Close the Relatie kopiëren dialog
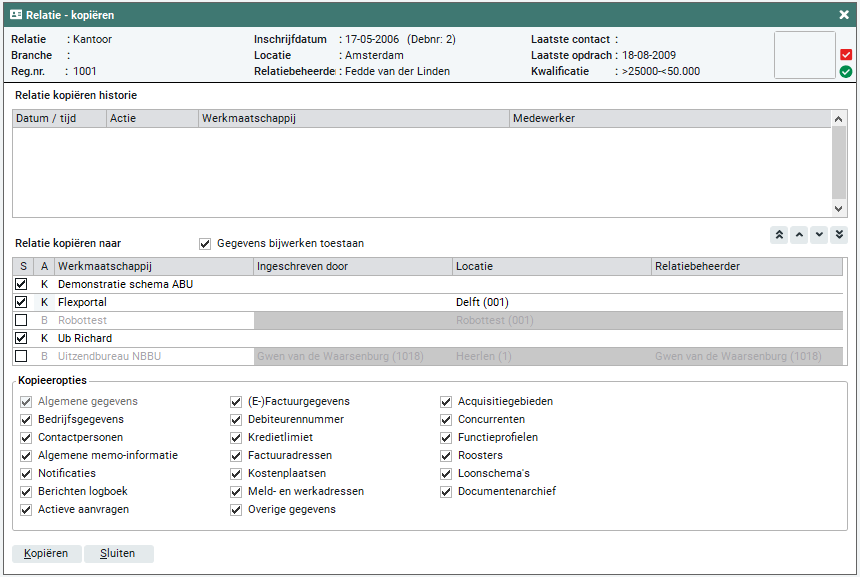Screen dimensions: 860x577 coord(843,15)
